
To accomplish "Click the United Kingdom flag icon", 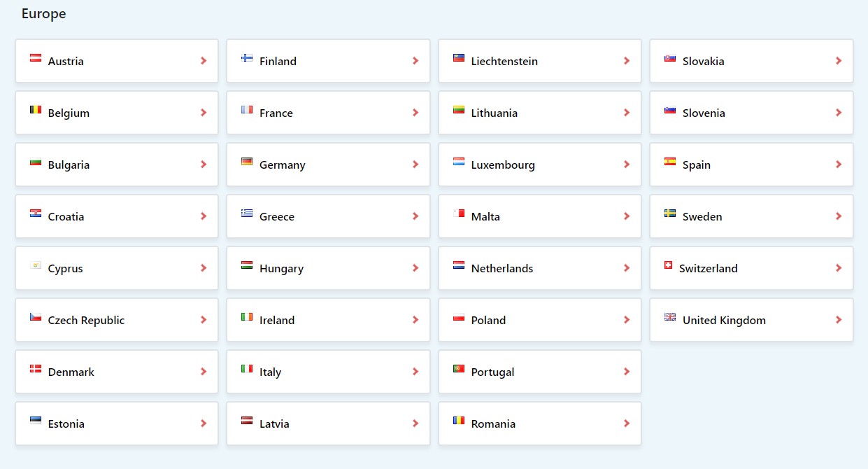I will 670,317.
